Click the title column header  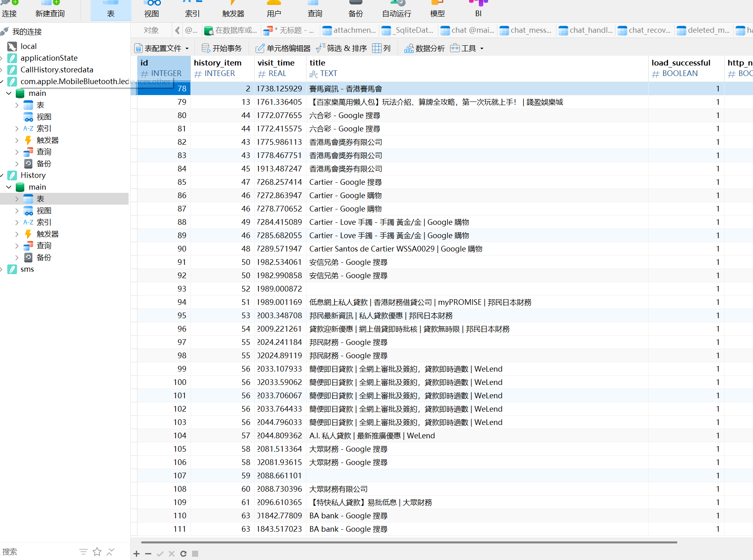pos(477,68)
